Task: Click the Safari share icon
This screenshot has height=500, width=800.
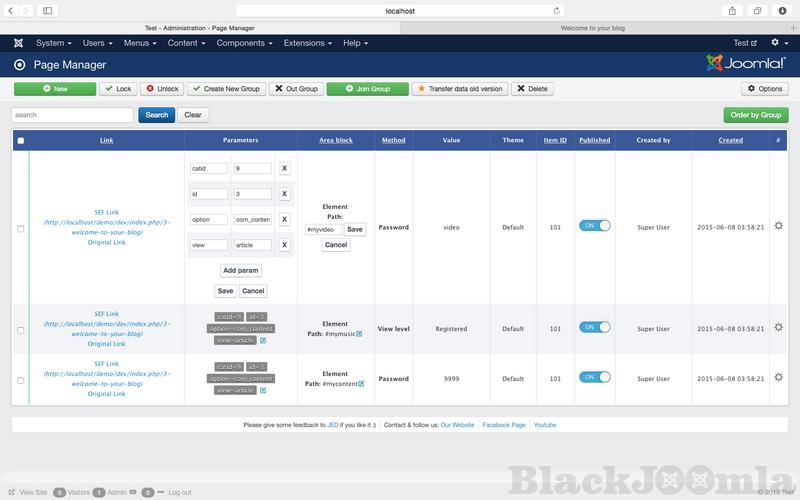Action: [732, 10]
